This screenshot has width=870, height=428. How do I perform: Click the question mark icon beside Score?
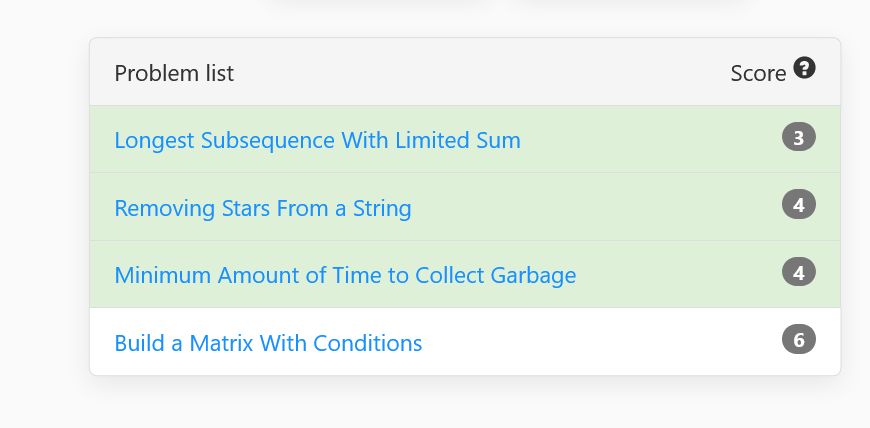[804, 68]
